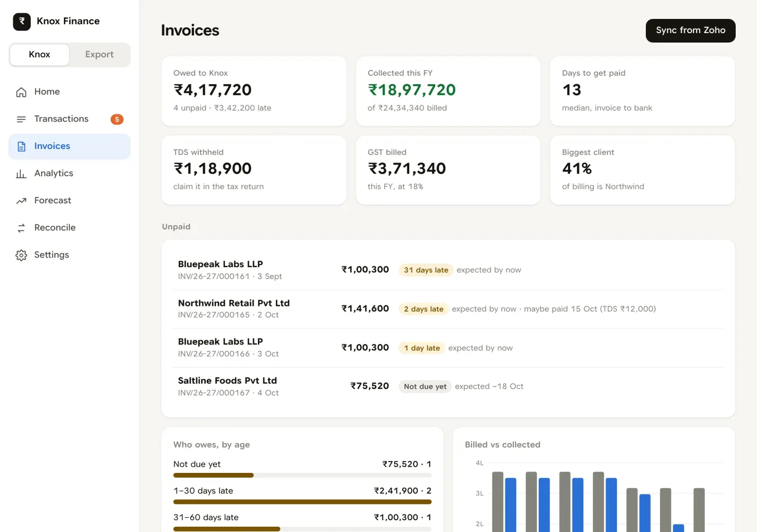Open the Biggest client card
The height and width of the screenshot is (532, 757).
click(x=643, y=170)
